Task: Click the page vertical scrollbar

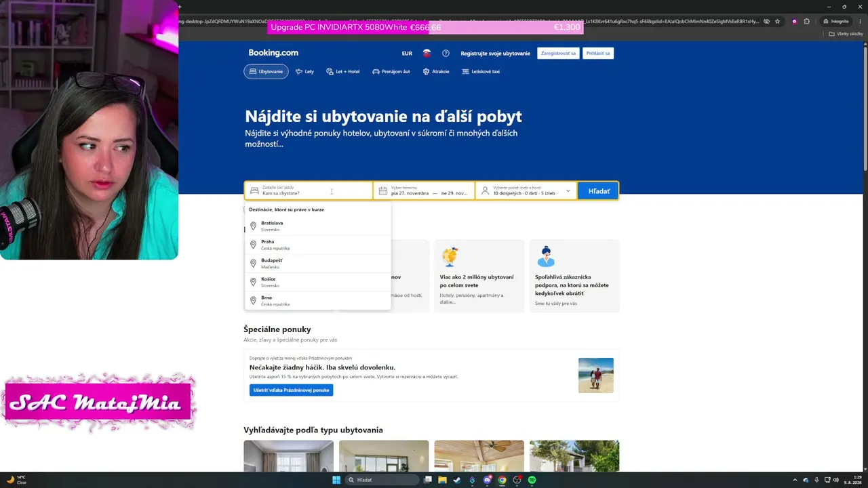Action: (865, 105)
